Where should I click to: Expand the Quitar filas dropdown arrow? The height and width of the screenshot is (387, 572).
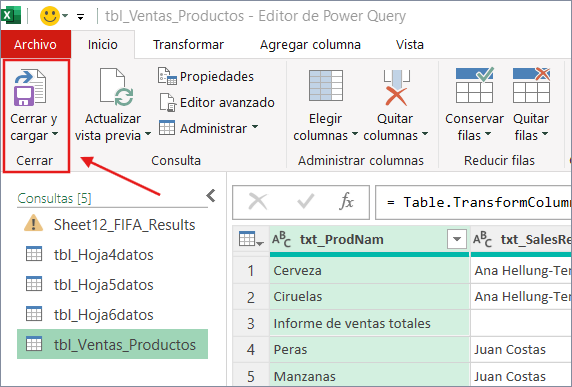[x=545, y=134]
